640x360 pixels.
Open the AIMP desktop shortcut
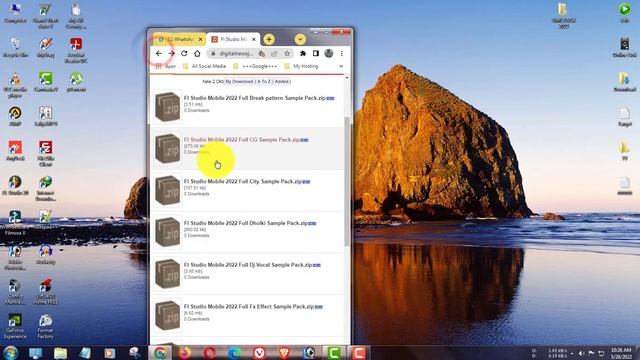(x=15, y=116)
